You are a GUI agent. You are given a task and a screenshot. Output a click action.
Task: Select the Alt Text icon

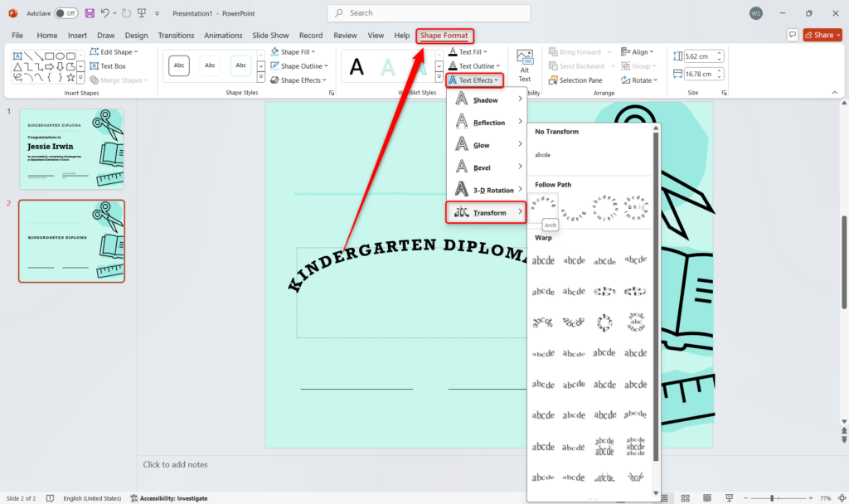click(x=524, y=58)
